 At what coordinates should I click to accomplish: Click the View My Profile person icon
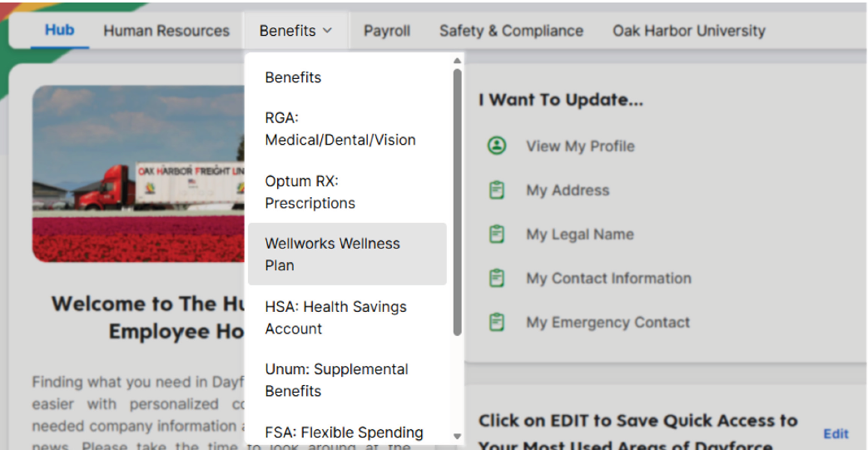[497, 146]
